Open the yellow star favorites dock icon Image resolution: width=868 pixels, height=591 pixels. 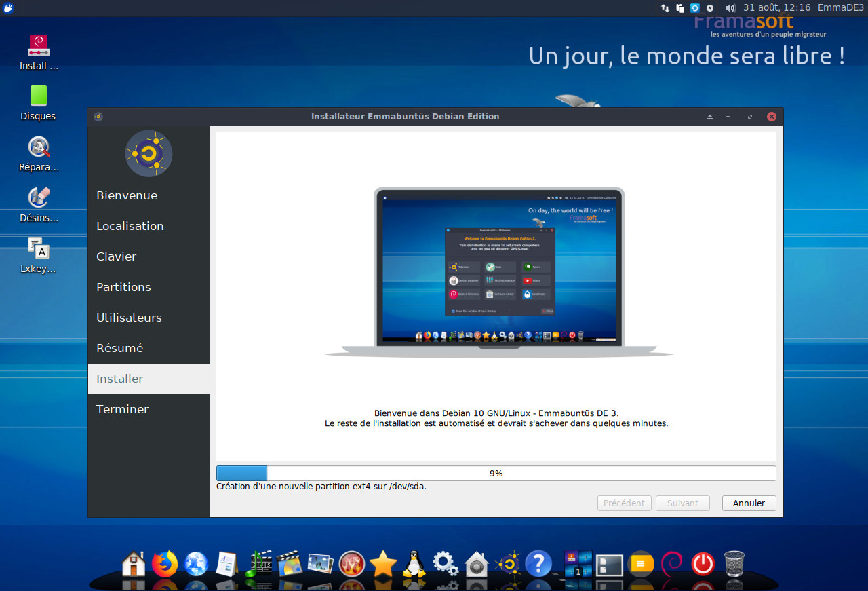(x=383, y=563)
